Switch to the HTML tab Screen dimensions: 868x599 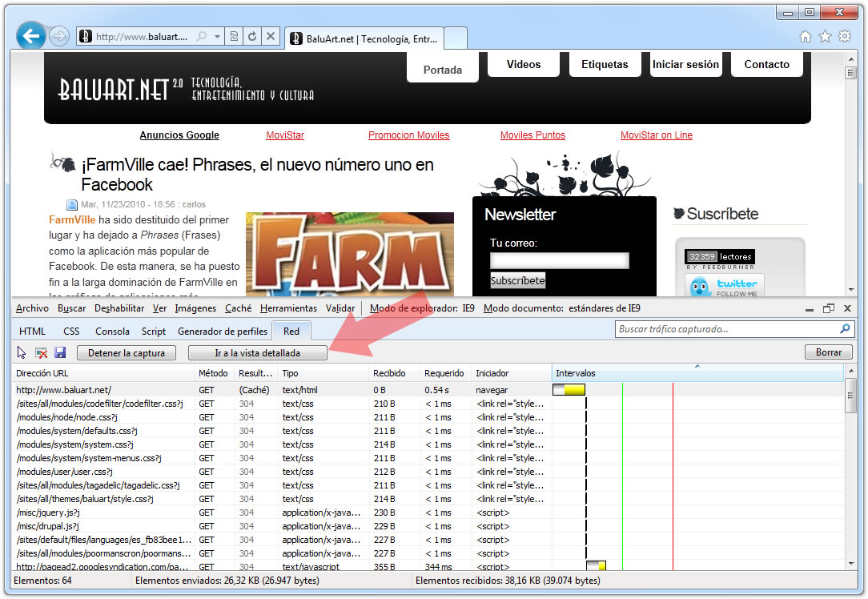tap(32, 331)
